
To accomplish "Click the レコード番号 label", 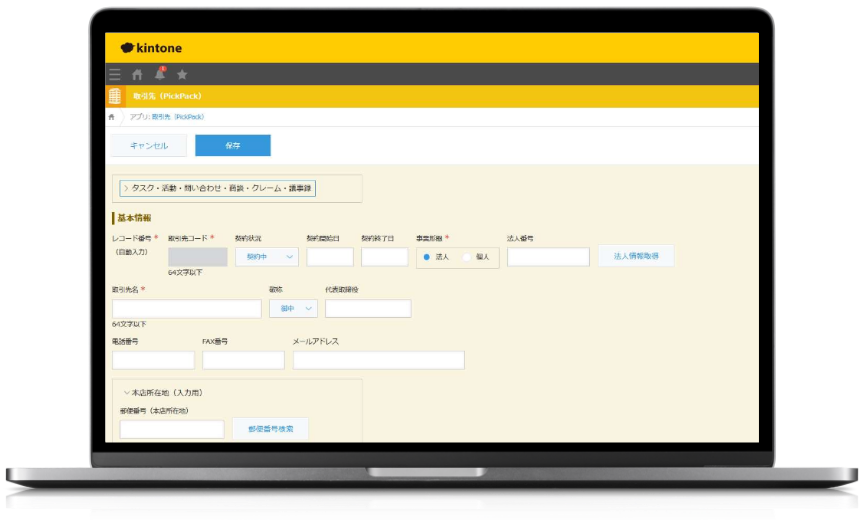I will pos(132,238).
